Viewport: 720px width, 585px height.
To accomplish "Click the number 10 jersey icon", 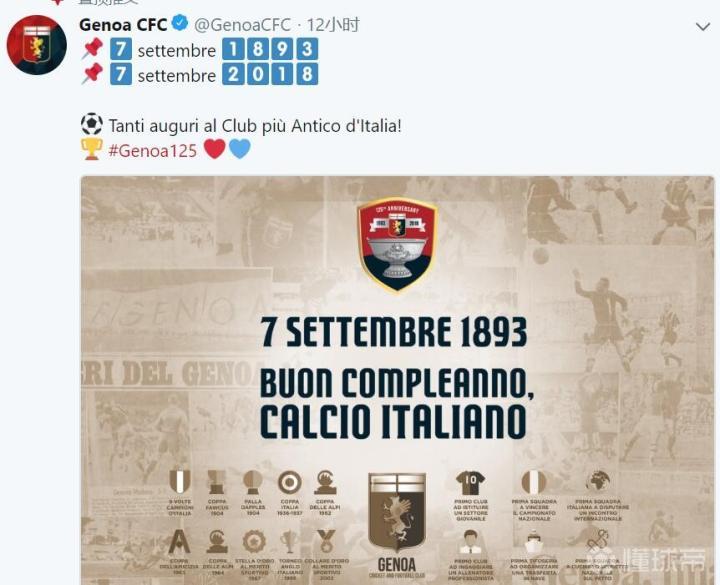I will pyautogui.click(x=470, y=483).
